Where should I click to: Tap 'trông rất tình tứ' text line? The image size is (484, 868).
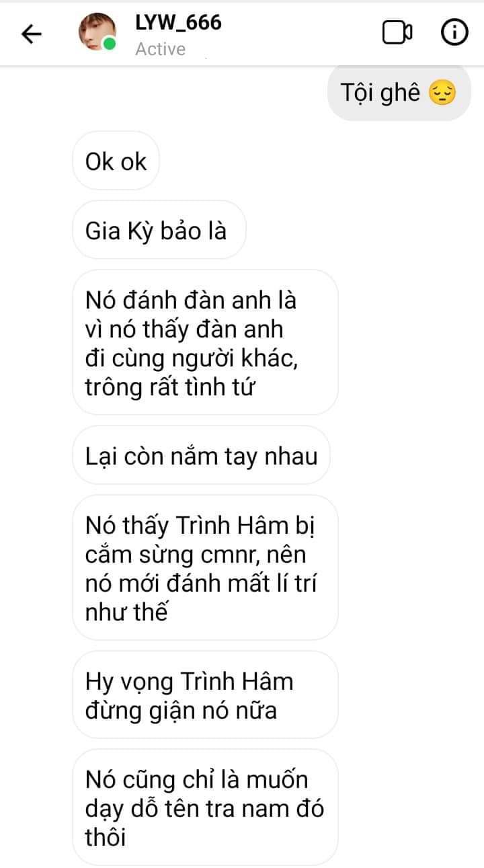click(171, 387)
